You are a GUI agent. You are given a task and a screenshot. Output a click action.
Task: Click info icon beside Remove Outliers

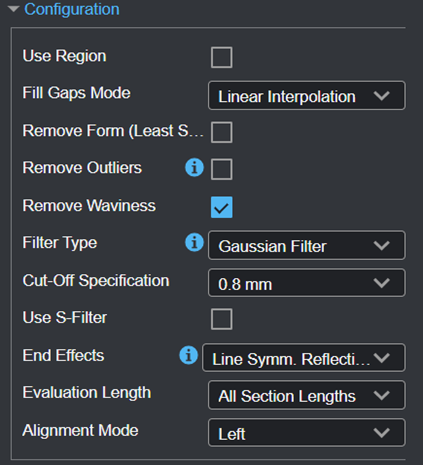coord(194,167)
